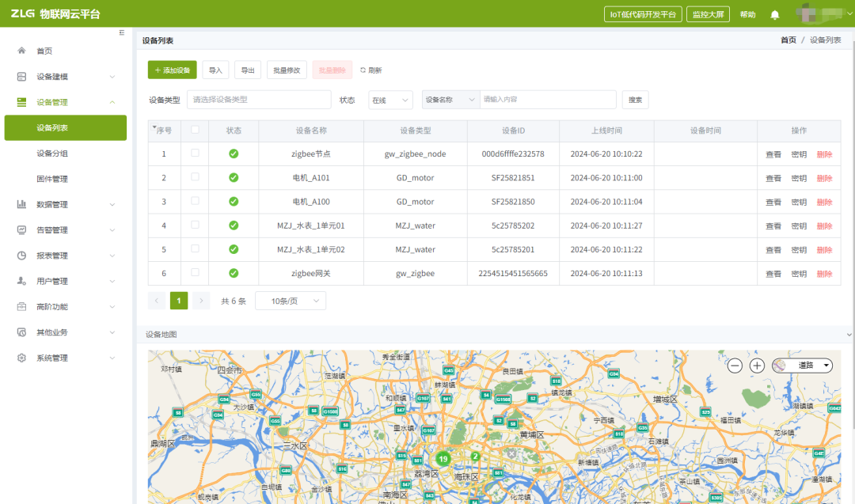Screen dimensions: 855x504
Task: Check the box for 电机_A100 row
Action: (x=195, y=201)
